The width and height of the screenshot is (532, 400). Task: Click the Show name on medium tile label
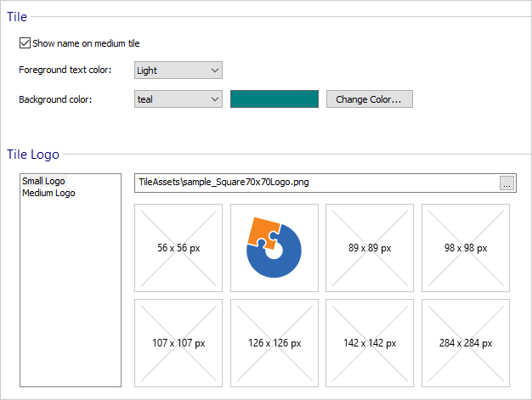point(86,43)
